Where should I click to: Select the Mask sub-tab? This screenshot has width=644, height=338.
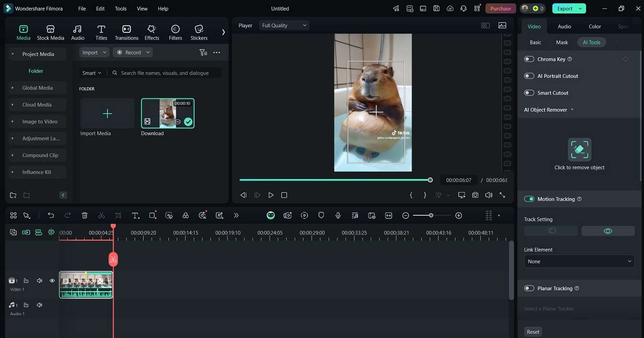coord(562,42)
